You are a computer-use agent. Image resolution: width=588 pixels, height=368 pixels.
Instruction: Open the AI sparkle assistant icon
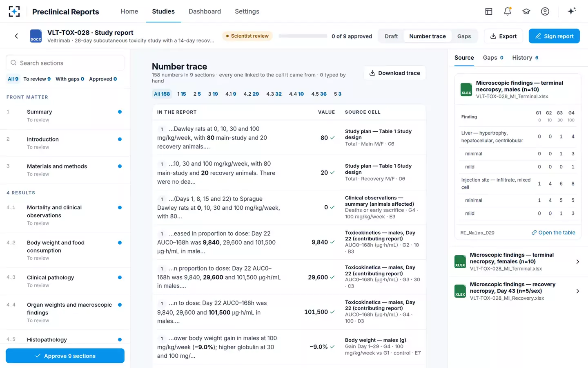572,11
